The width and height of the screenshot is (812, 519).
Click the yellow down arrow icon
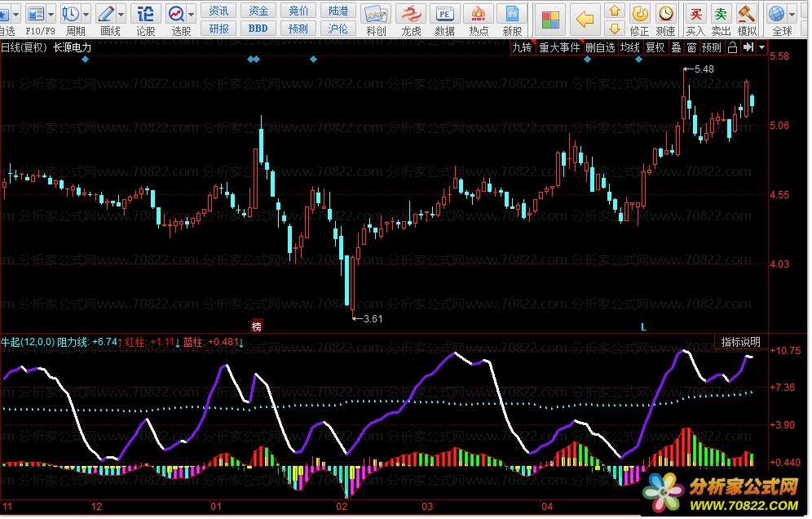click(614, 28)
